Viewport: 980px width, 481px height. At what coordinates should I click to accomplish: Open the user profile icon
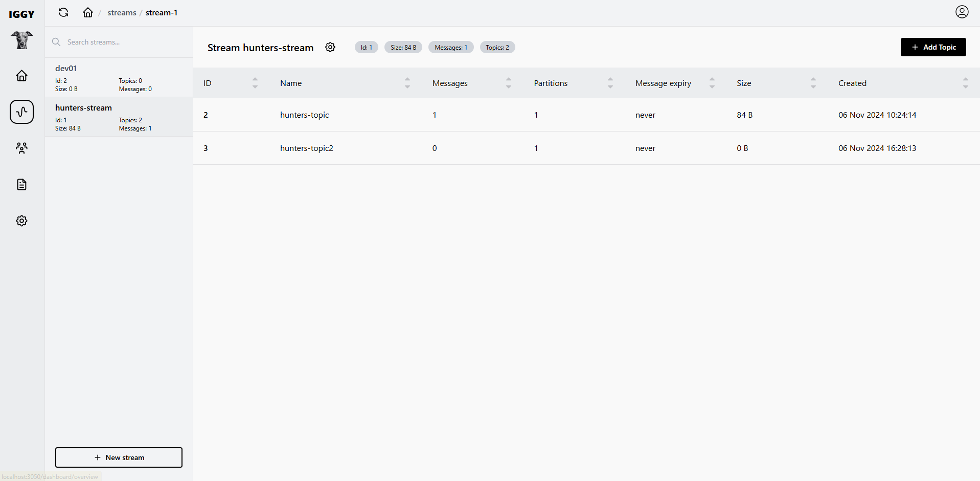tap(962, 12)
